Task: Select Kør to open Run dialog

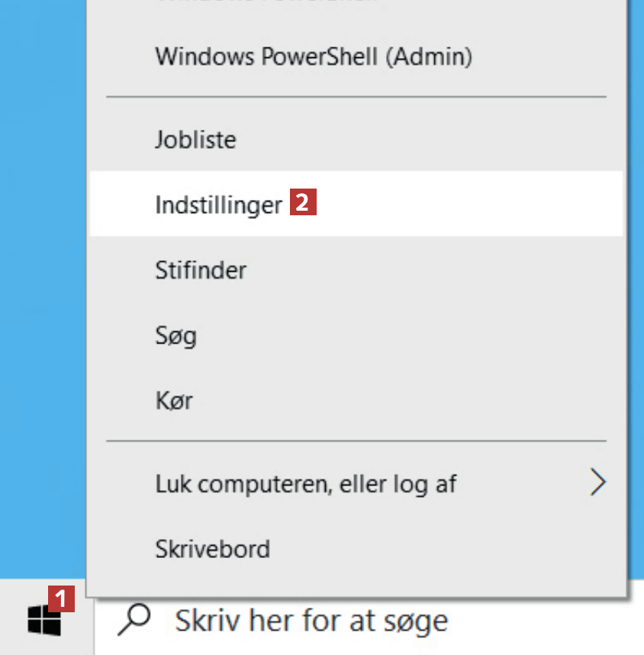Action: (x=173, y=401)
